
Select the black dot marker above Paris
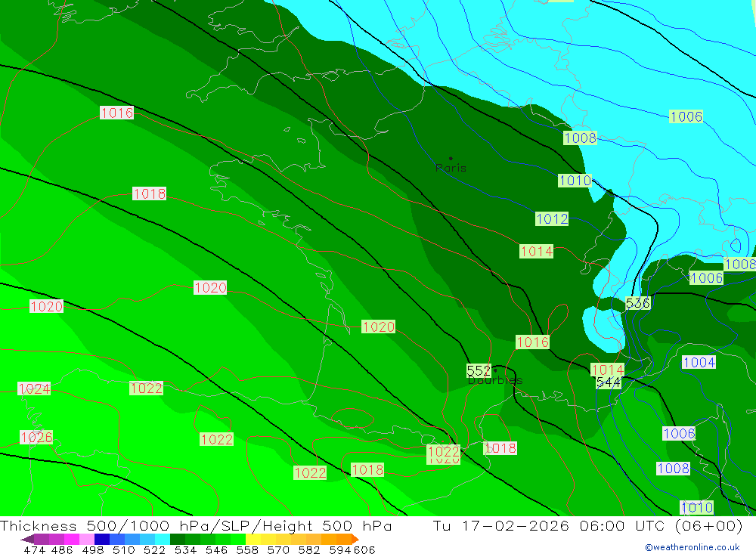[451, 158]
